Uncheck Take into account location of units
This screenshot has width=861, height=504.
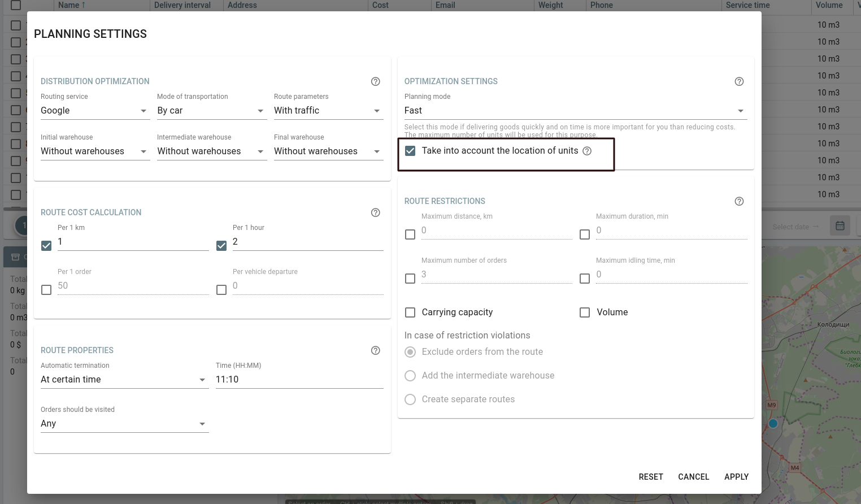[x=410, y=151]
